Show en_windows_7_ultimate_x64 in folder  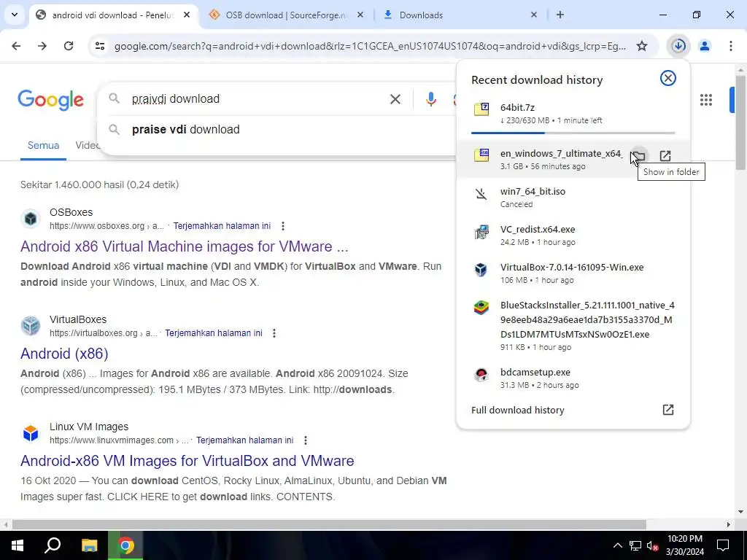(x=639, y=156)
